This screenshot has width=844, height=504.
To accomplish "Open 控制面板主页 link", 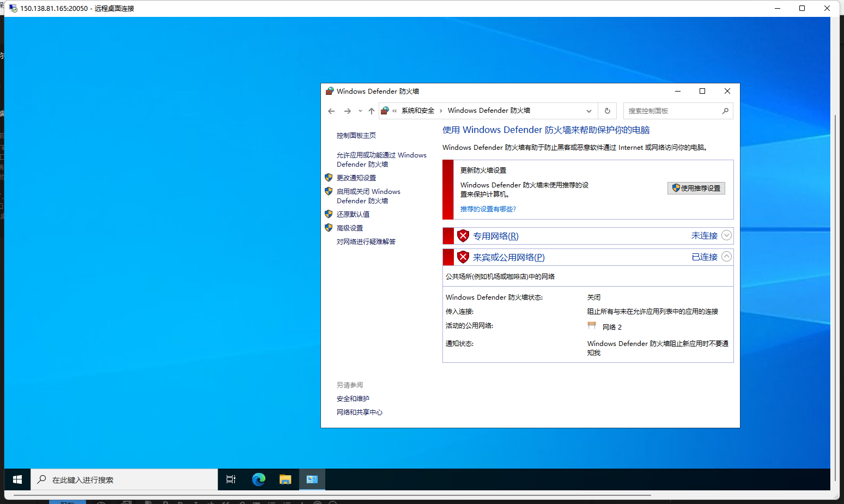I will pyautogui.click(x=356, y=136).
